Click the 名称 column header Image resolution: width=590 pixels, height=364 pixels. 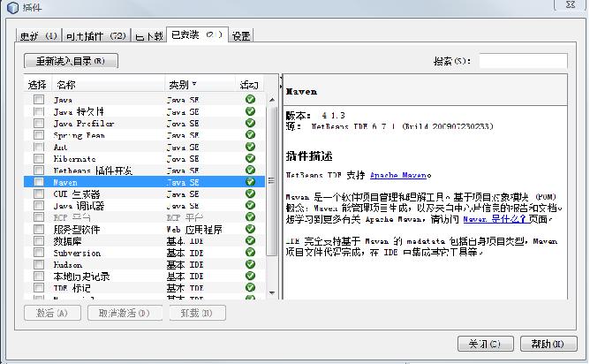click(108, 85)
